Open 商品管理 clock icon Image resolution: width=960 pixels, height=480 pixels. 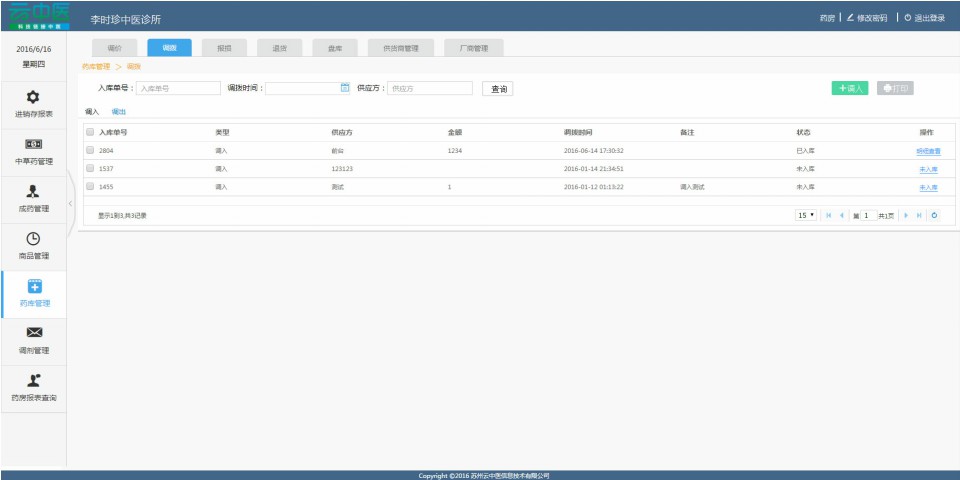click(x=33, y=238)
